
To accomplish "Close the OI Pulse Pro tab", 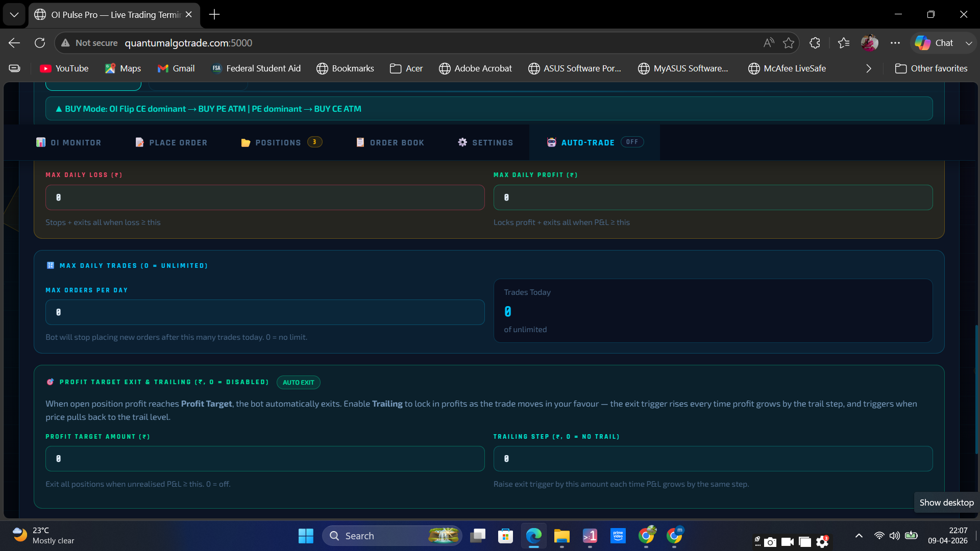I will pos(189,14).
